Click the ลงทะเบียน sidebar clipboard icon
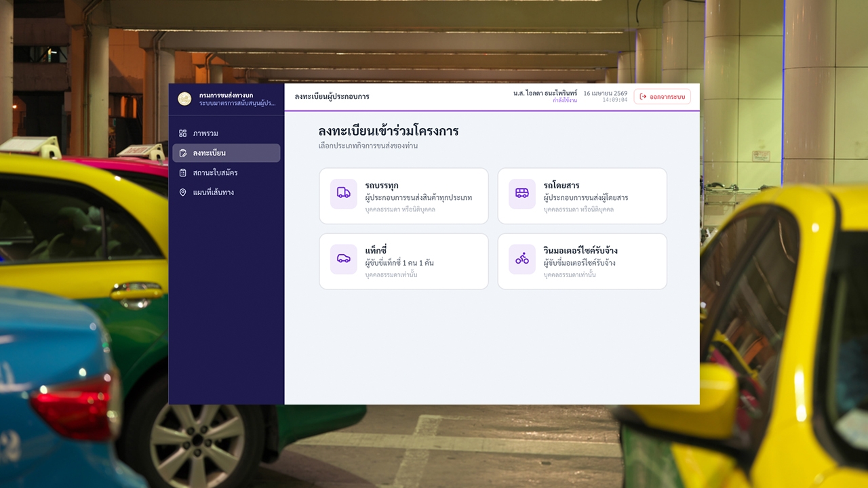Image resolution: width=868 pixels, height=488 pixels. click(x=183, y=153)
